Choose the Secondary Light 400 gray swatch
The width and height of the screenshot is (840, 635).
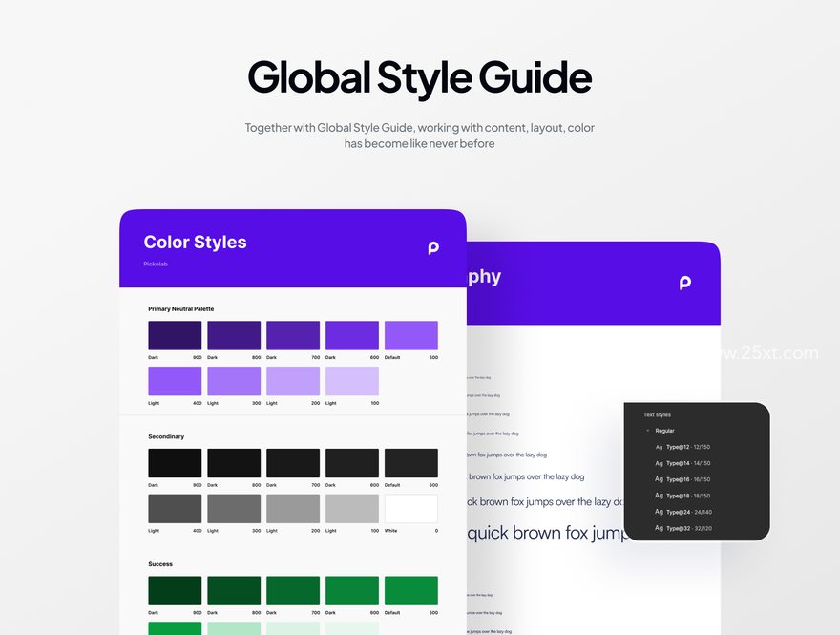pos(175,509)
